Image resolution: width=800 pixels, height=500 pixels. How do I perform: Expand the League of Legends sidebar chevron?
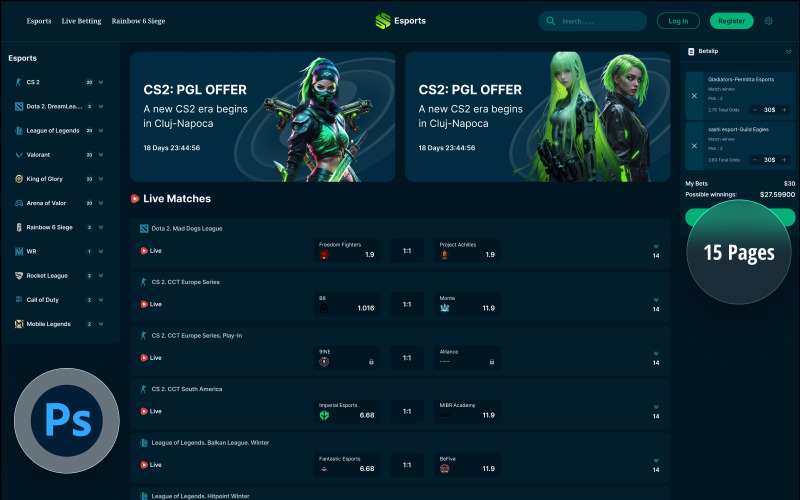point(101,131)
